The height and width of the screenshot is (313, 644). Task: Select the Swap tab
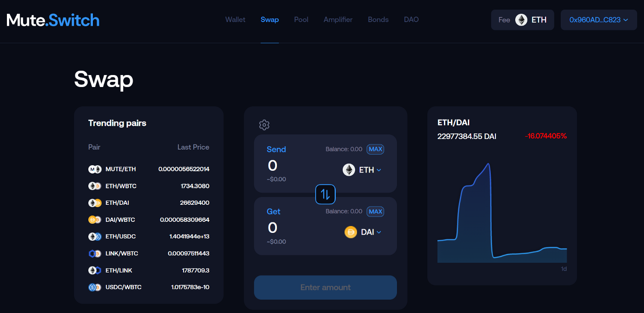(270, 20)
